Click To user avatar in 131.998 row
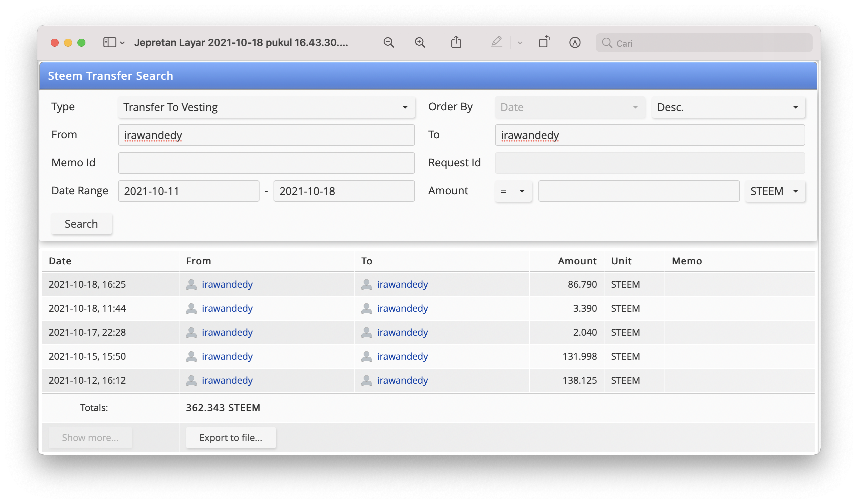This screenshot has height=504, width=858. coord(367,356)
